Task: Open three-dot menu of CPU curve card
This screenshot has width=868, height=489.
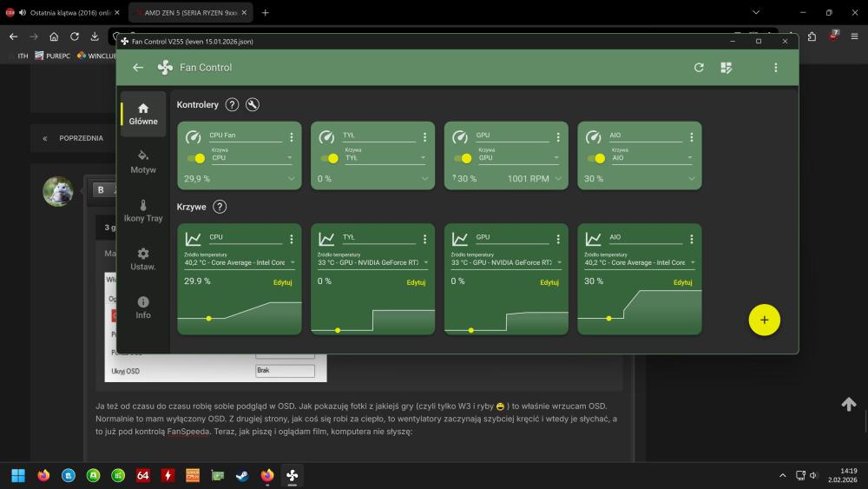Action: [291, 239]
